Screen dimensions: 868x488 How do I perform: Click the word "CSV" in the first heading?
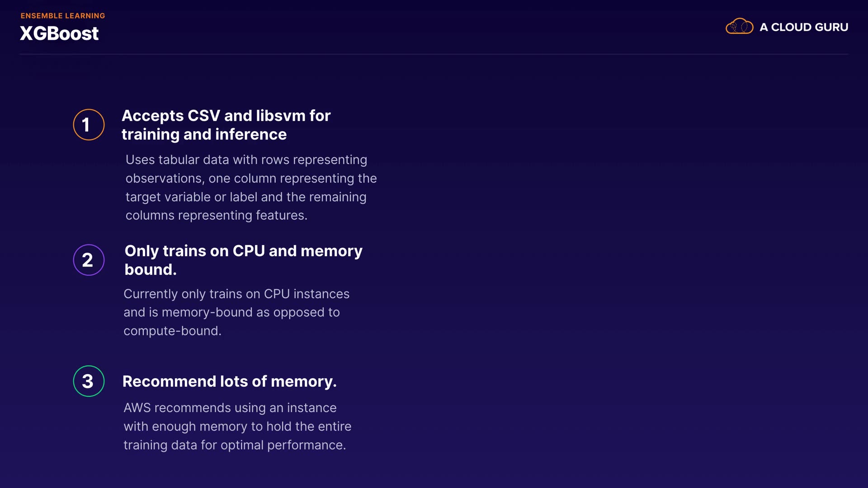[203, 116]
